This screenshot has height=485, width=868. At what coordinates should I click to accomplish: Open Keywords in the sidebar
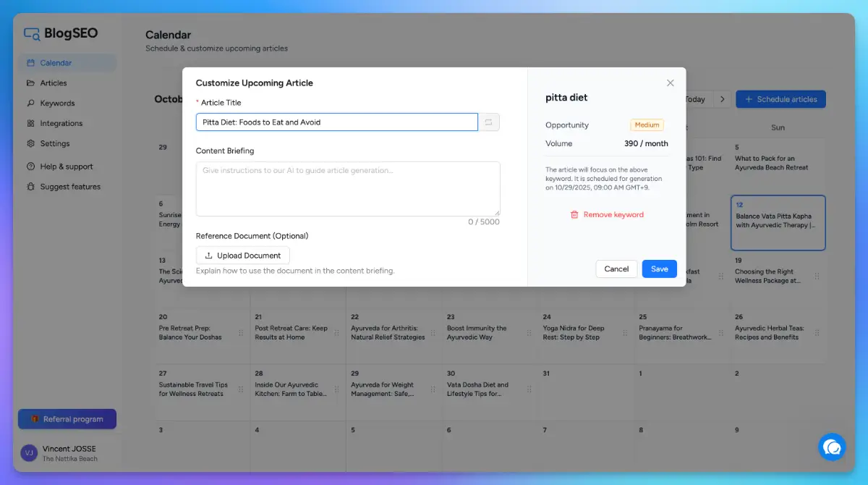[57, 104]
